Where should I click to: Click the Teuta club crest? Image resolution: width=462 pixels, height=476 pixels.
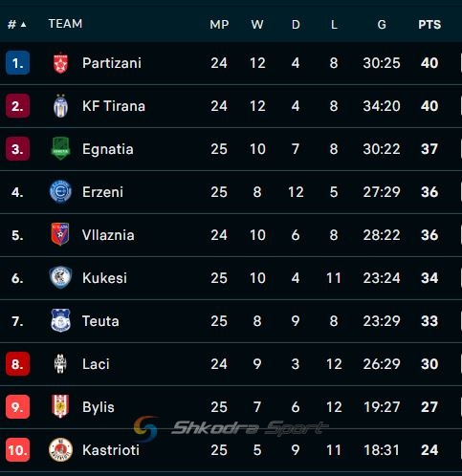point(60,320)
